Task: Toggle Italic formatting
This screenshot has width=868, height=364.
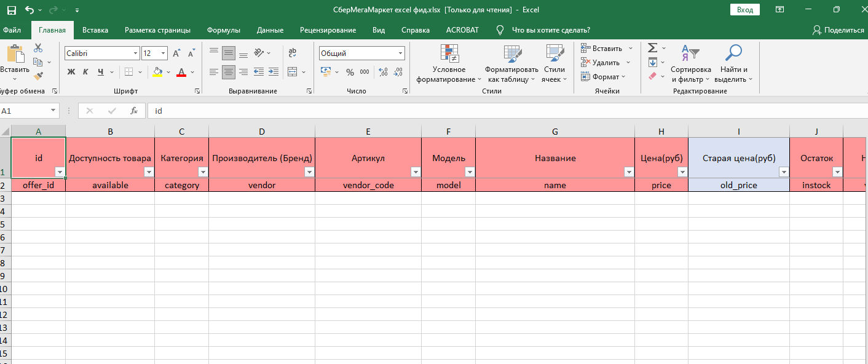Action: pos(85,72)
